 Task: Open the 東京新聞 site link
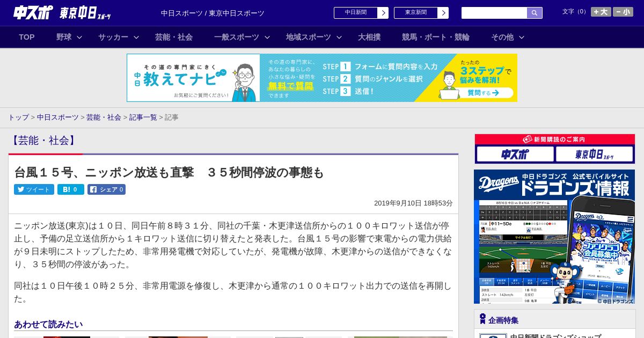[416, 13]
